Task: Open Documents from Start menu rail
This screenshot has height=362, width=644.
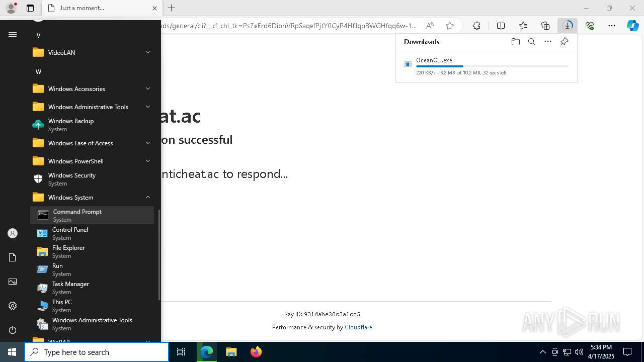Action: (13, 257)
